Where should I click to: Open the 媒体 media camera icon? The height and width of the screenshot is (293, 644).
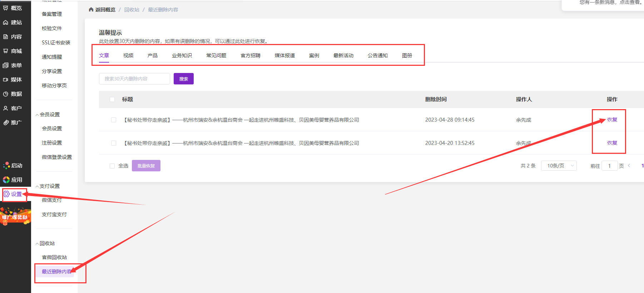6,80
